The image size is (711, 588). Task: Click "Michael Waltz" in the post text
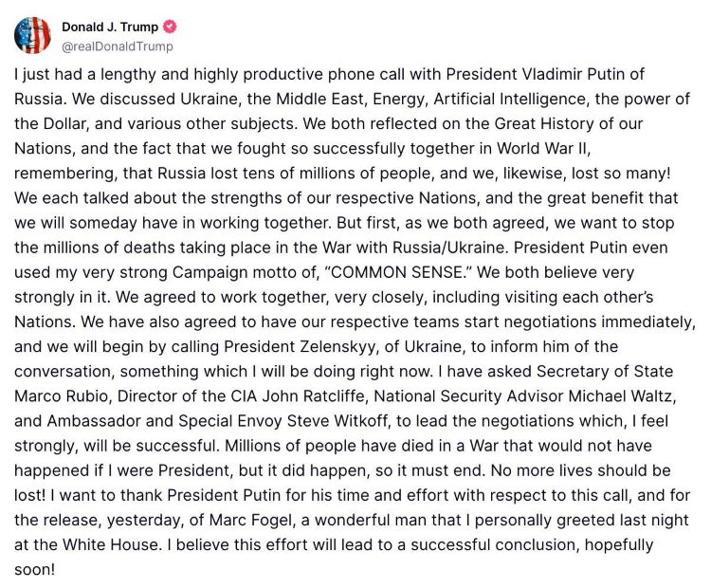[621, 396]
